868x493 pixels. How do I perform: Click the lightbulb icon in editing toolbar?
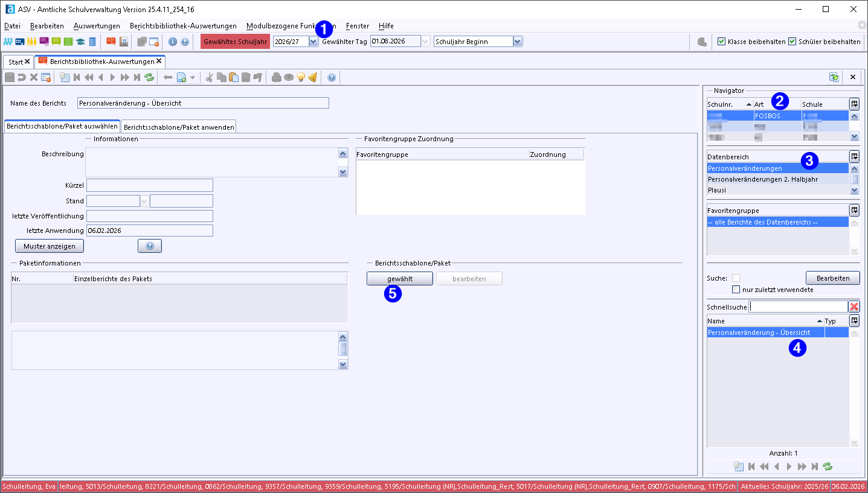click(x=300, y=77)
